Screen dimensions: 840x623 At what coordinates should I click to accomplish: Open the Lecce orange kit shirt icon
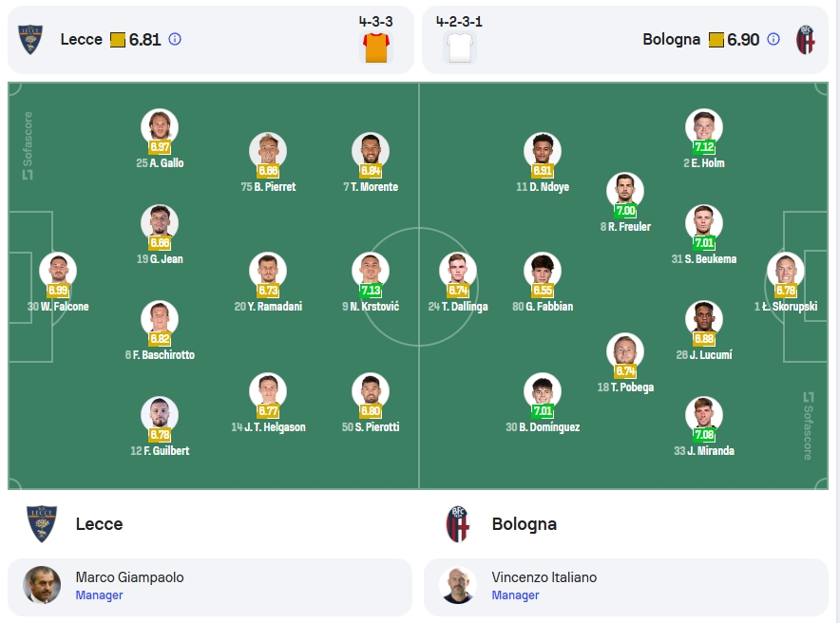pos(376,47)
